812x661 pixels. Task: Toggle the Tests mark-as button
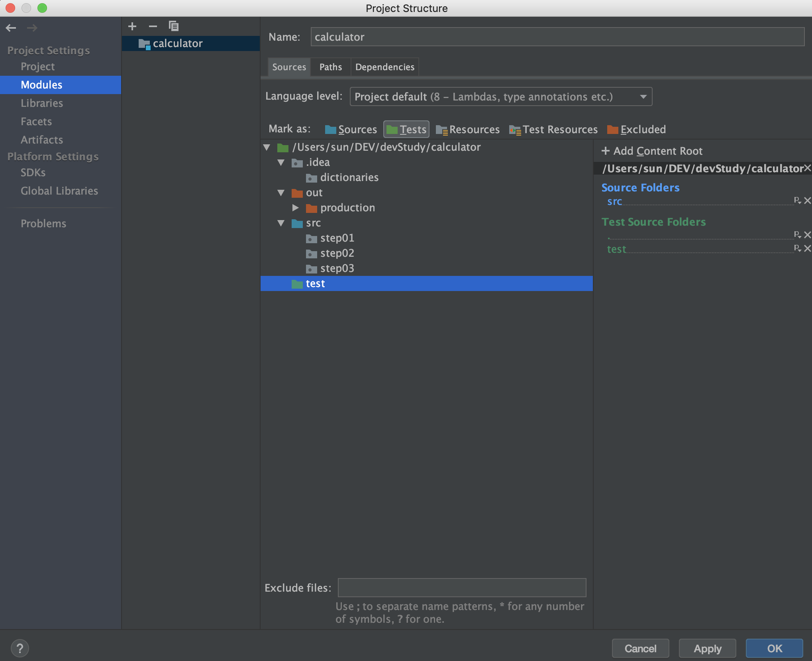coord(406,129)
